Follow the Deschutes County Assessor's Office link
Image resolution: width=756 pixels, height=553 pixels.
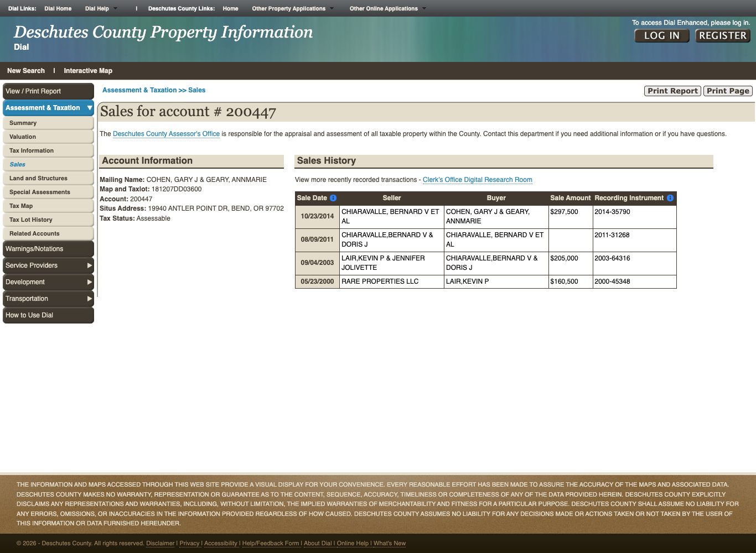pos(166,134)
